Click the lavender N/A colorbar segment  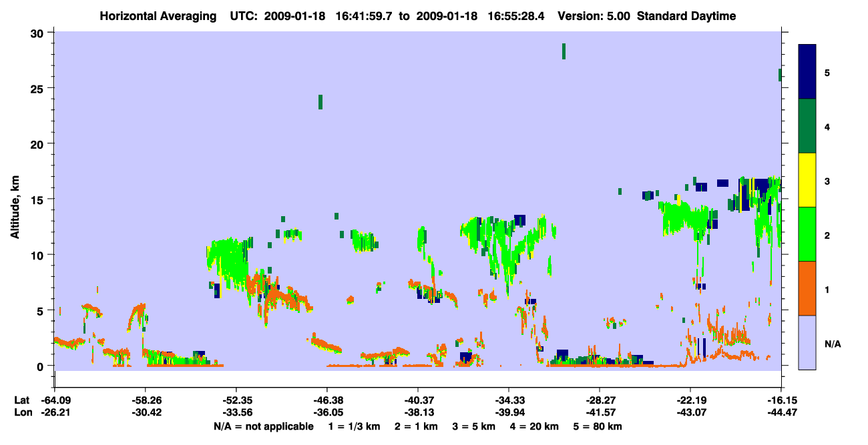point(807,342)
